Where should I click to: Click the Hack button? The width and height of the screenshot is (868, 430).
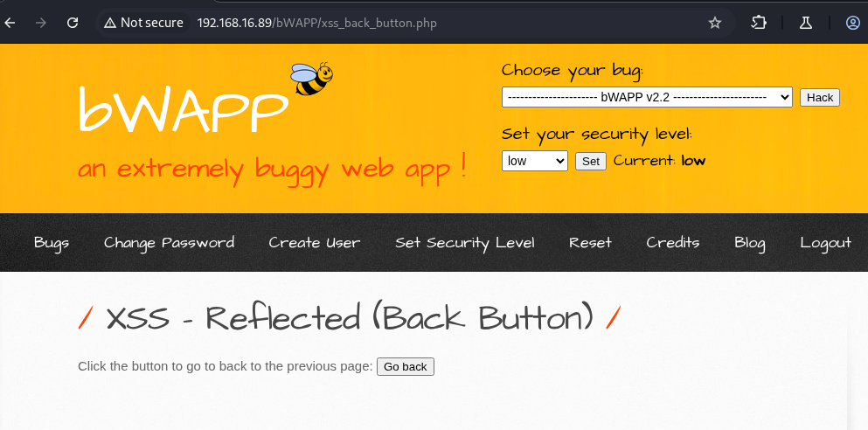click(820, 97)
